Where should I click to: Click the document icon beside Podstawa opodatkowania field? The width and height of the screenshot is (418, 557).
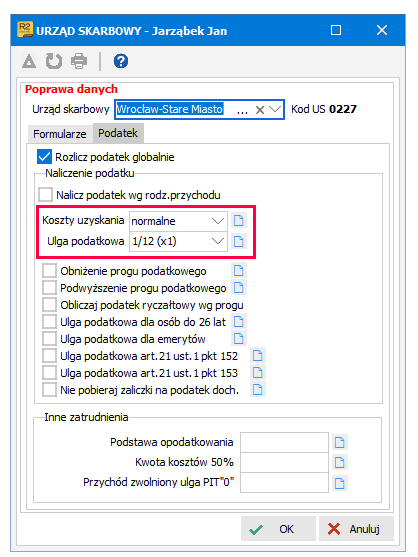coord(340,442)
